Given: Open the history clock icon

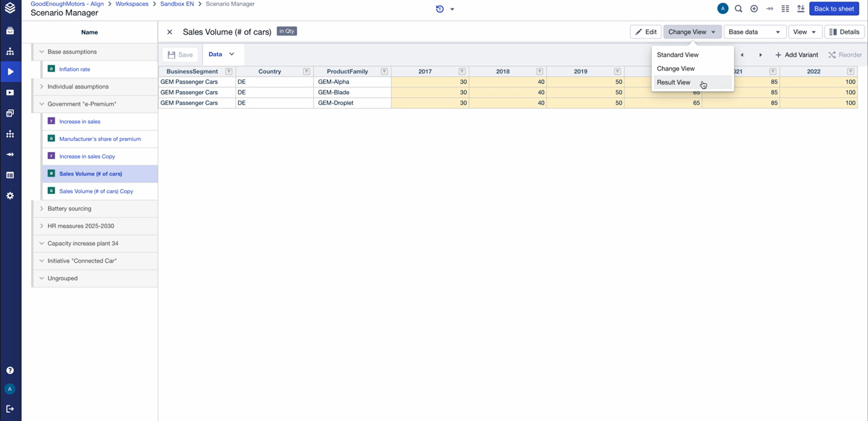Looking at the screenshot, I should click(x=440, y=9).
